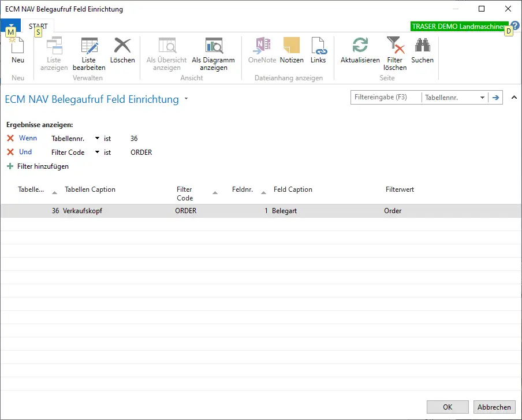The width and height of the screenshot is (522, 420).
Task: Click into the Filtereingabe (F3) field
Action: pos(386,98)
